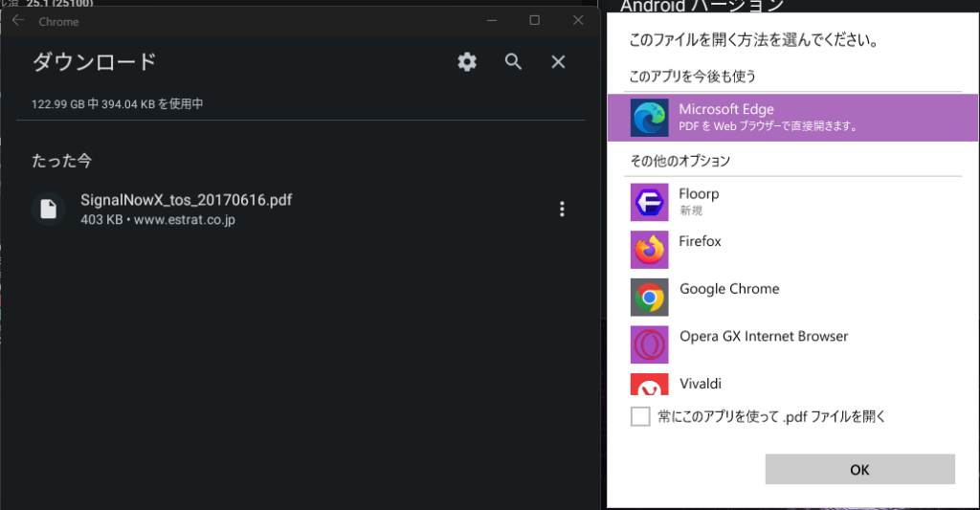Maximize the Chrome window
The image size is (980, 510).
click(x=534, y=21)
